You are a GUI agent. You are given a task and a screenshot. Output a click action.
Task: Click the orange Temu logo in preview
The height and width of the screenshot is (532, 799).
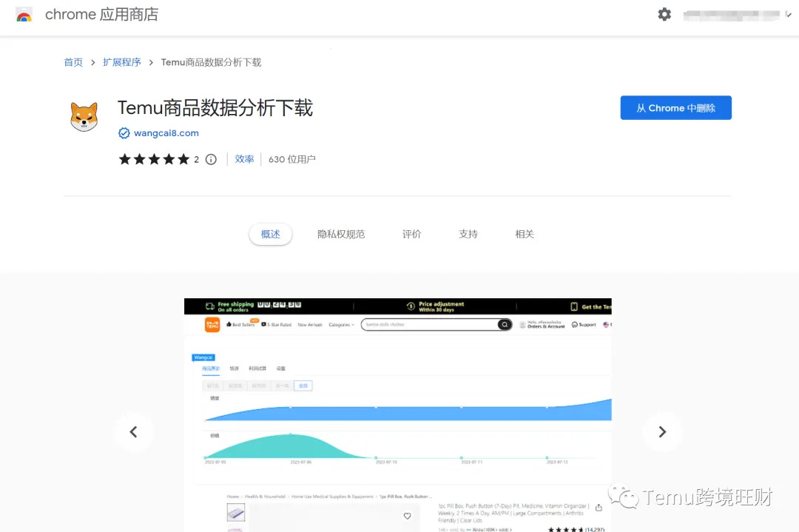click(x=212, y=325)
